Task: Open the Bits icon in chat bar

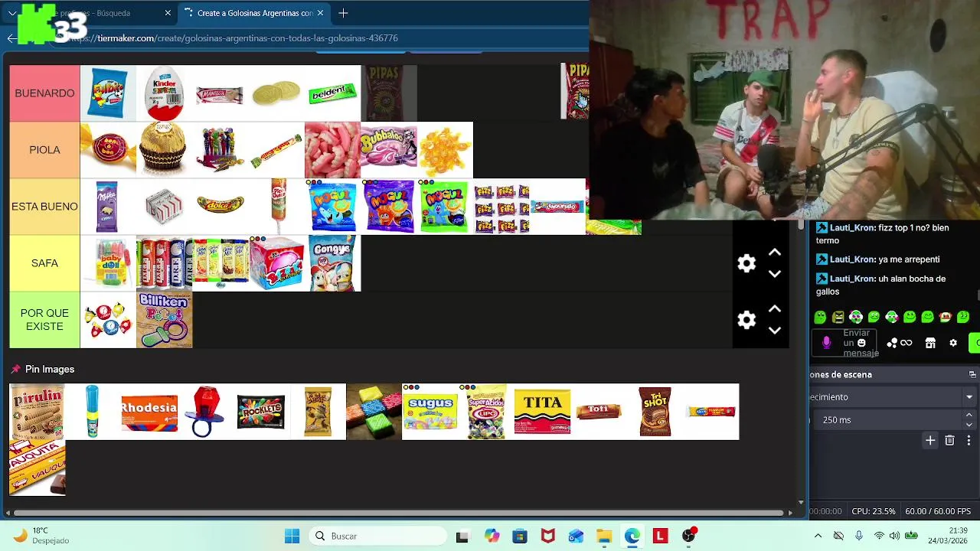Action: pos(892,343)
